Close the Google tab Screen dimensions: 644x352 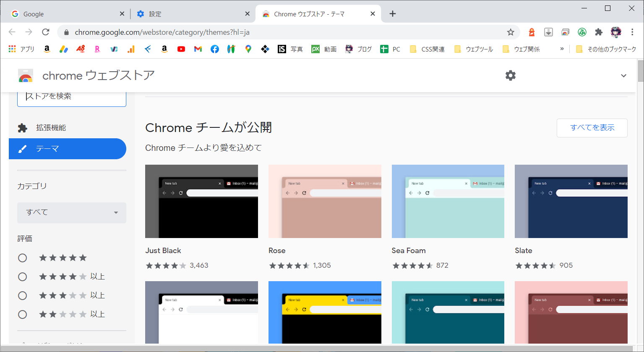point(122,14)
